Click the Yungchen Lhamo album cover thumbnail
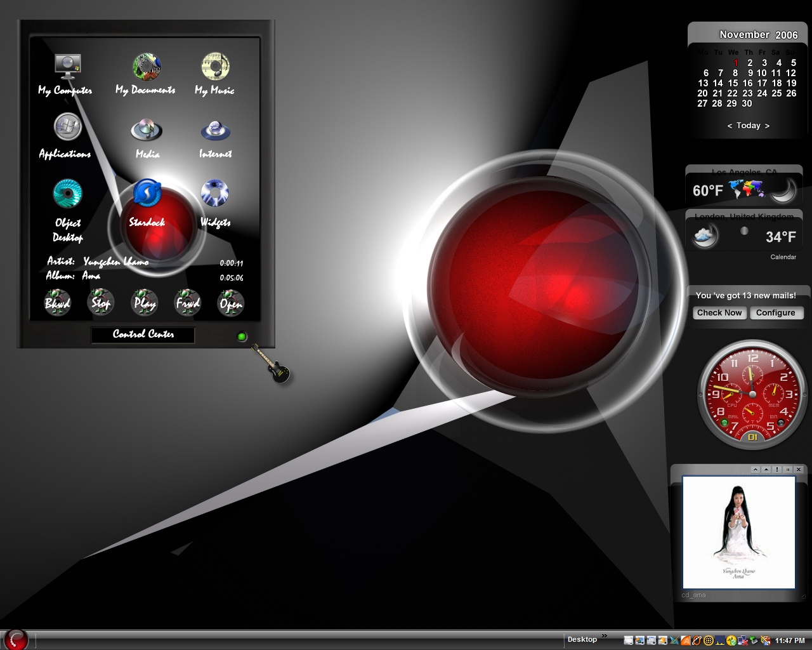Screen dimensions: 812x650 click(x=738, y=533)
